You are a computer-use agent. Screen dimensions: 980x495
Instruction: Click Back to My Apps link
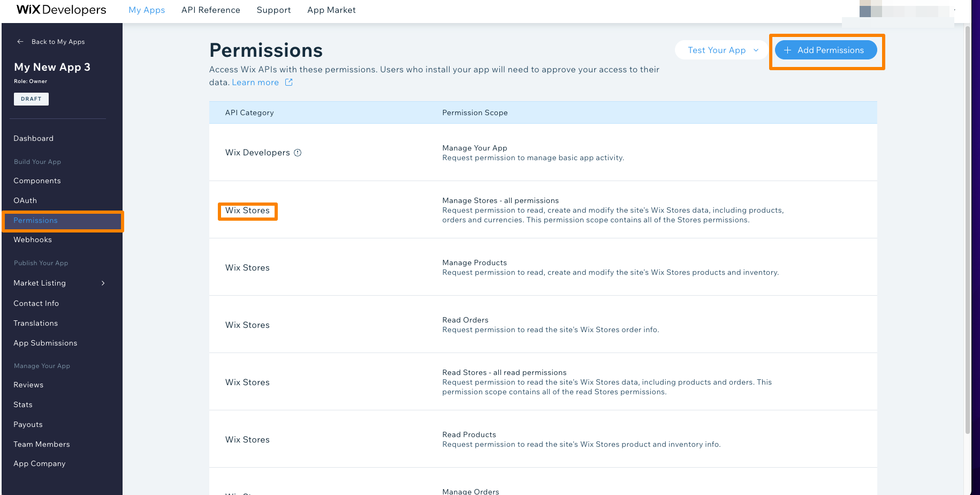[x=58, y=42]
